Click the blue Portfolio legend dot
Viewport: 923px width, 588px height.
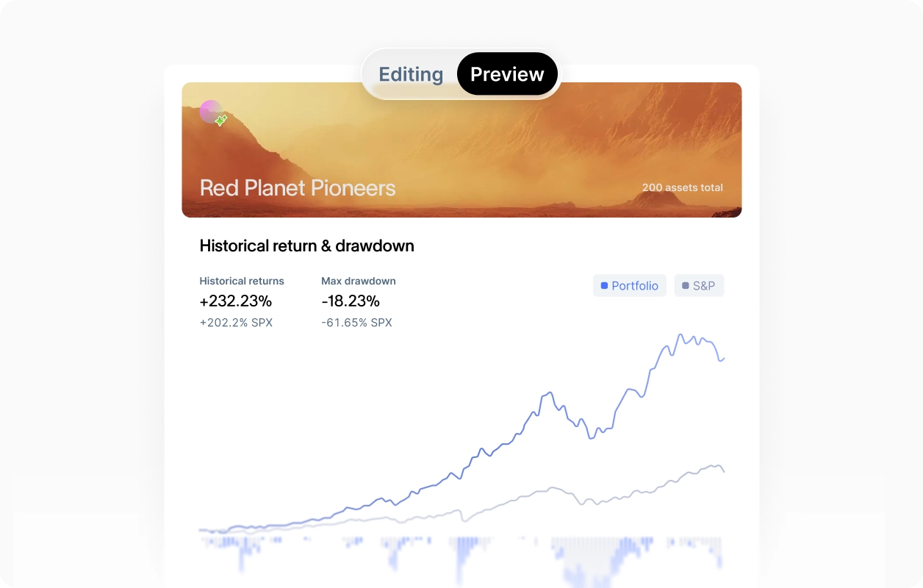(604, 286)
